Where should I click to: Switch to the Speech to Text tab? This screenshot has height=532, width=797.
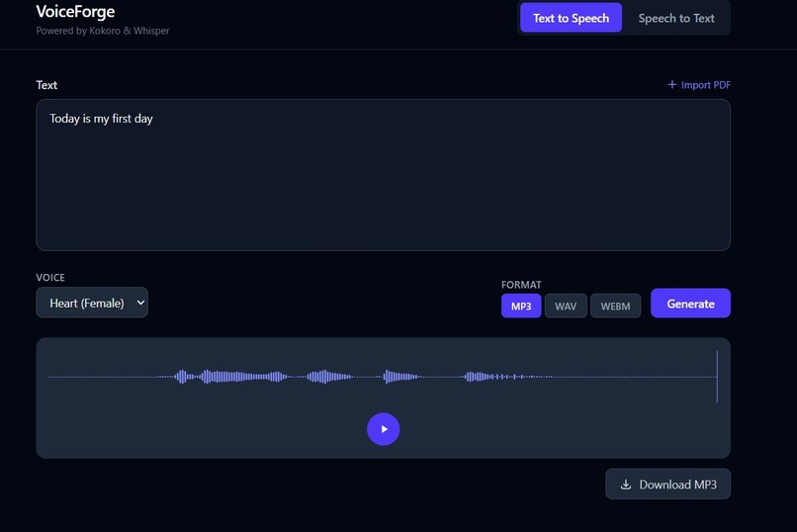click(676, 18)
